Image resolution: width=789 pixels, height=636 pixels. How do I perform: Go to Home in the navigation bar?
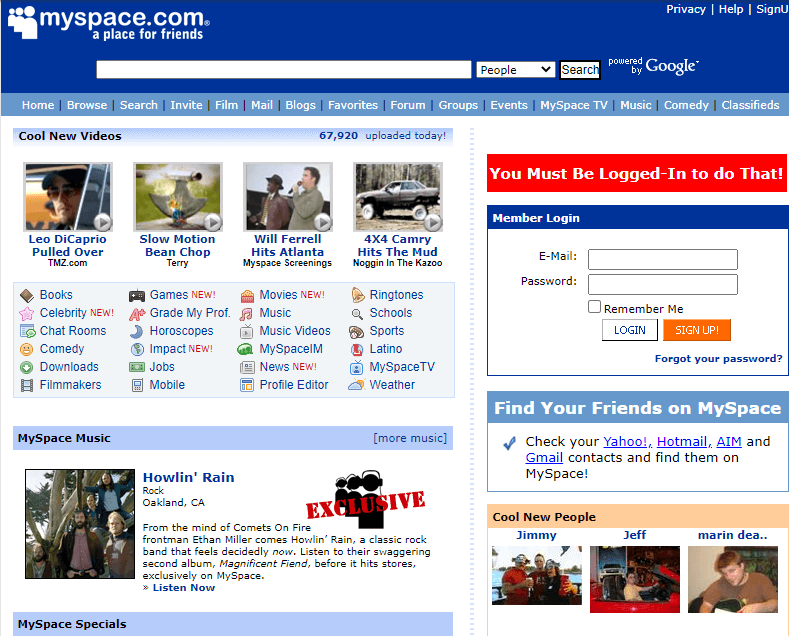point(38,105)
